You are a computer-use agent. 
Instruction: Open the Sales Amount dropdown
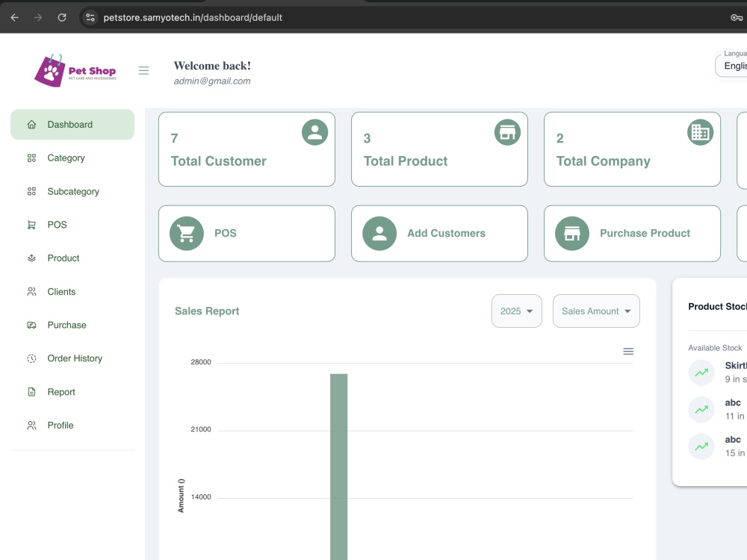point(596,311)
